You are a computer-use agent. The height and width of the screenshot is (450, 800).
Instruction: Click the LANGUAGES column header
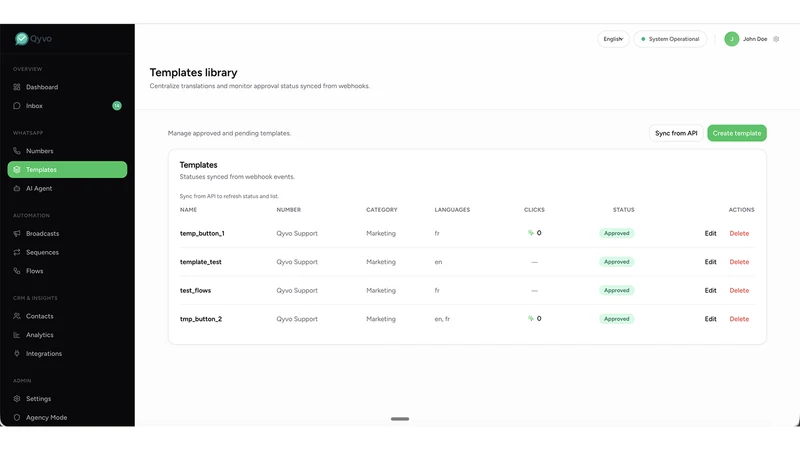tap(452, 210)
